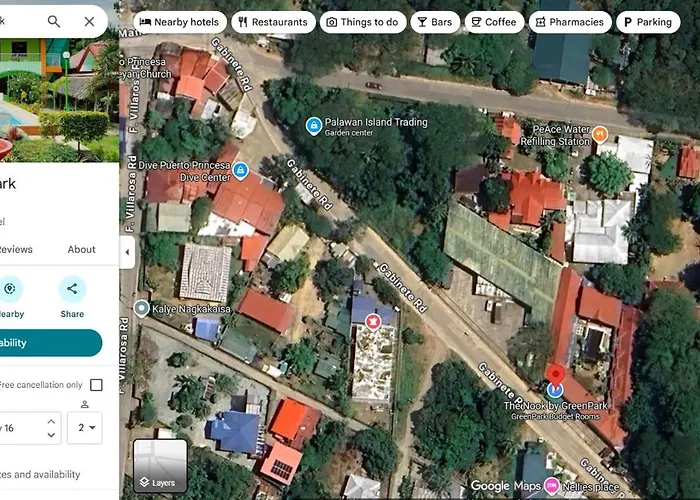Select the Pharmacies chip
This screenshot has width=700, height=500.
[570, 22]
